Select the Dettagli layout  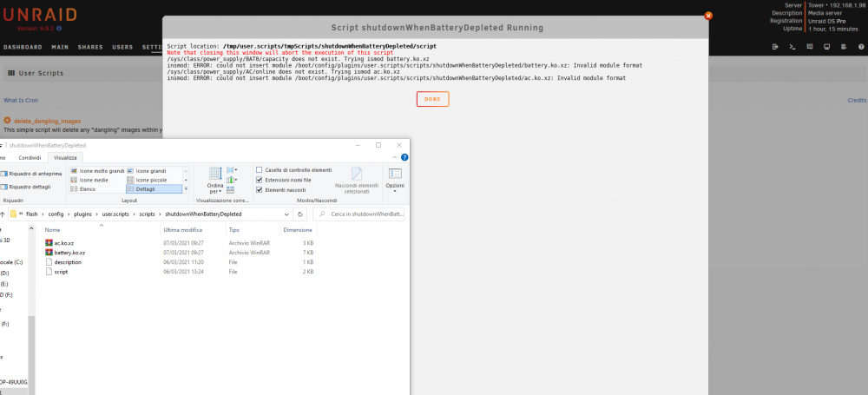[x=154, y=189]
